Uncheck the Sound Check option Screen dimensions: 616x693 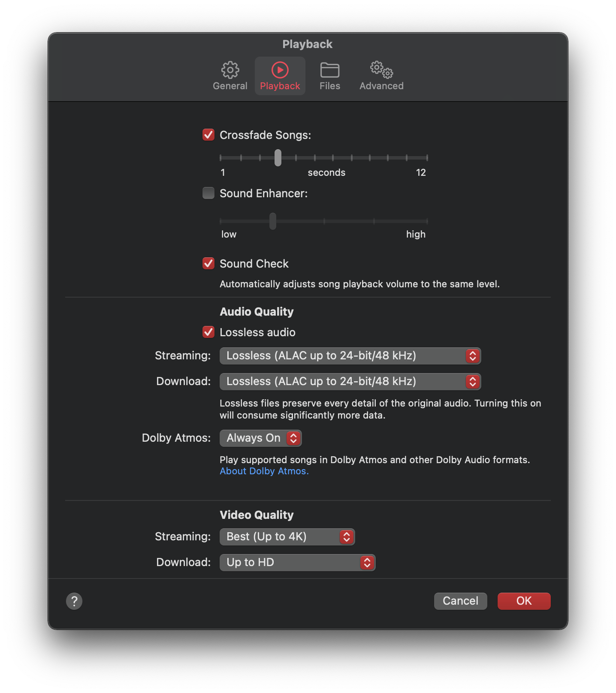coord(208,263)
